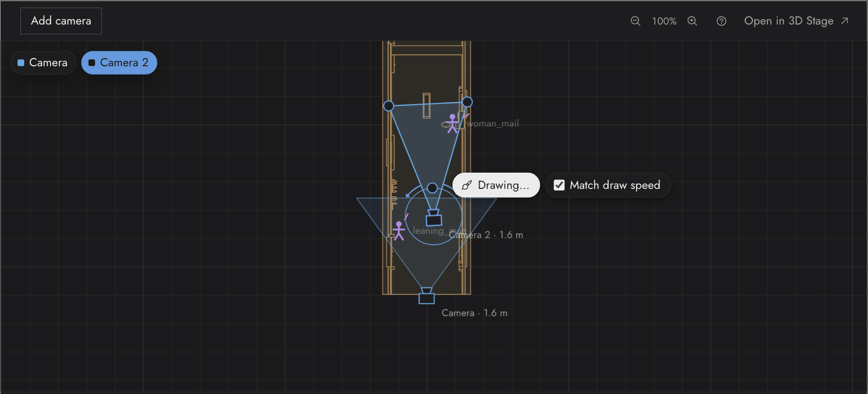Click Camera 2 rotation handle on circle
Image resolution: width=868 pixels, height=394 pixels.
point(432,188)
